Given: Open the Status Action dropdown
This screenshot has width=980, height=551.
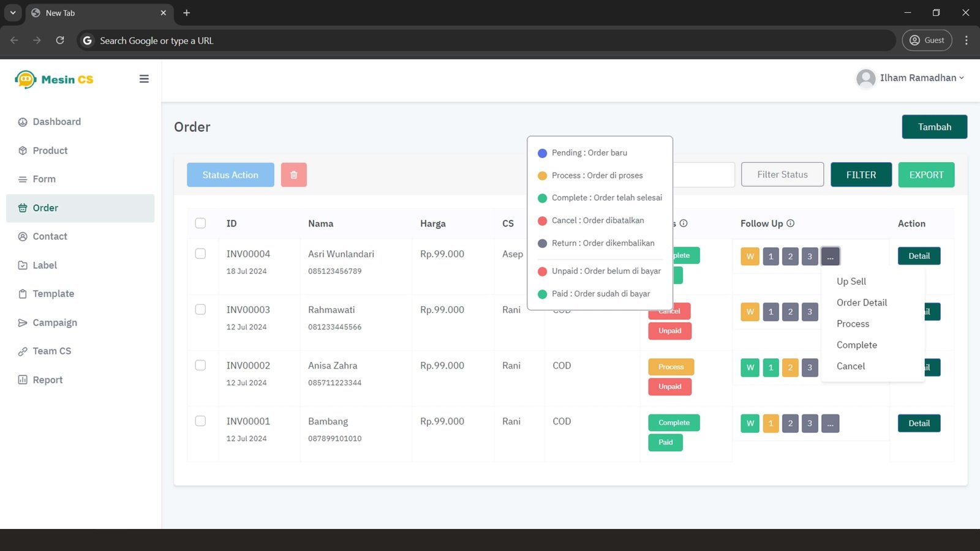Looking at the screenshot, I should tap(230, 175).
